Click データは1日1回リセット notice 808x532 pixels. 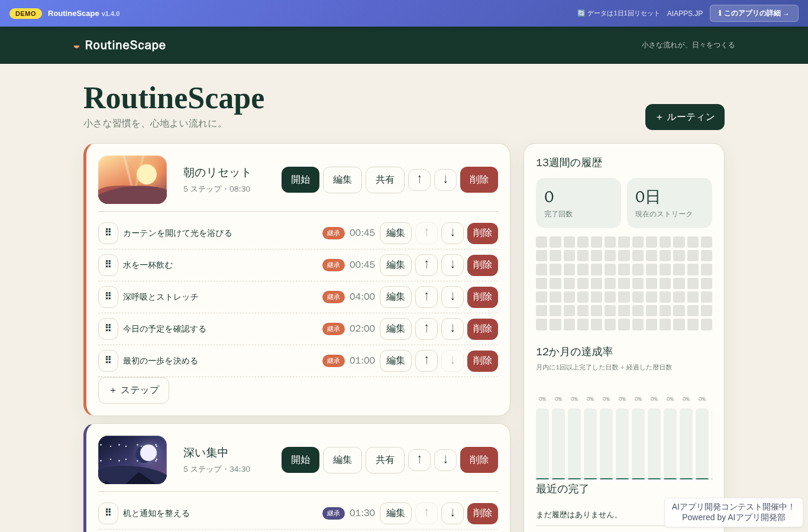click(x=618, y=14)
